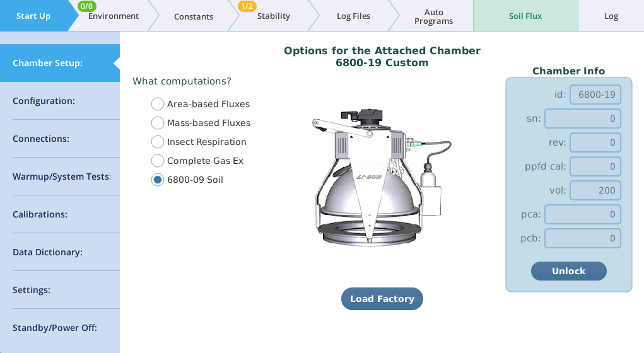
Task: Click the '6800-19 Custom' title text
Action: (x=382, y=63)
